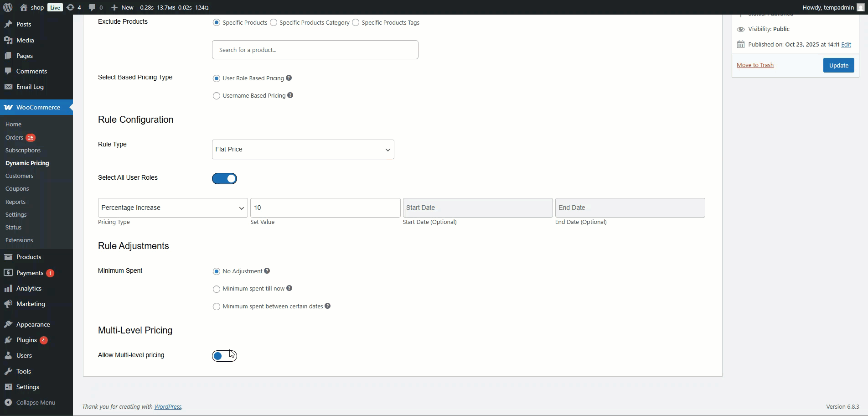The height and width of the screenshot is (416, 868).
Task: Go to Coupons under WooCommerce
Action: (x=17, y=188)
